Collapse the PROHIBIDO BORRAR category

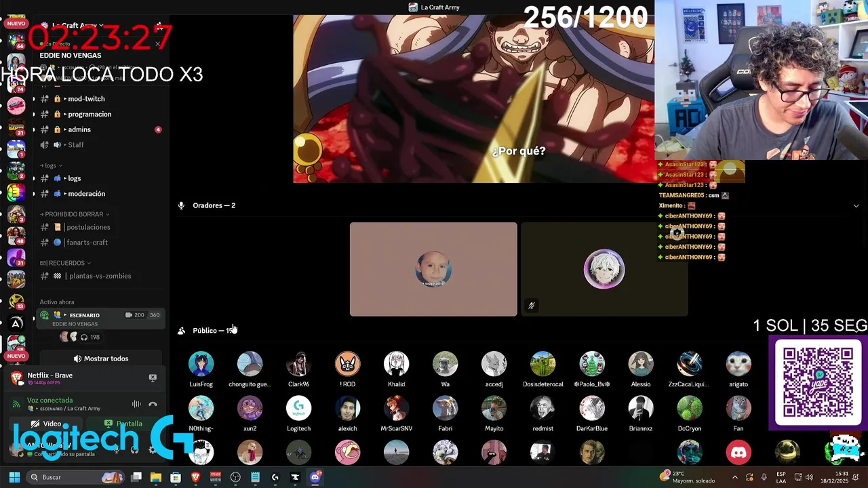[75, 214]
